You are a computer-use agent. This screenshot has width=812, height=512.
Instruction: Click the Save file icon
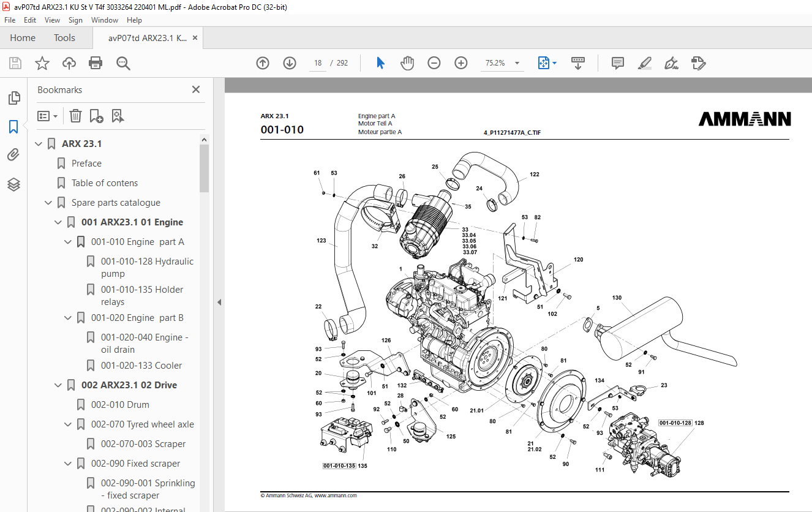tap(15, 63)
